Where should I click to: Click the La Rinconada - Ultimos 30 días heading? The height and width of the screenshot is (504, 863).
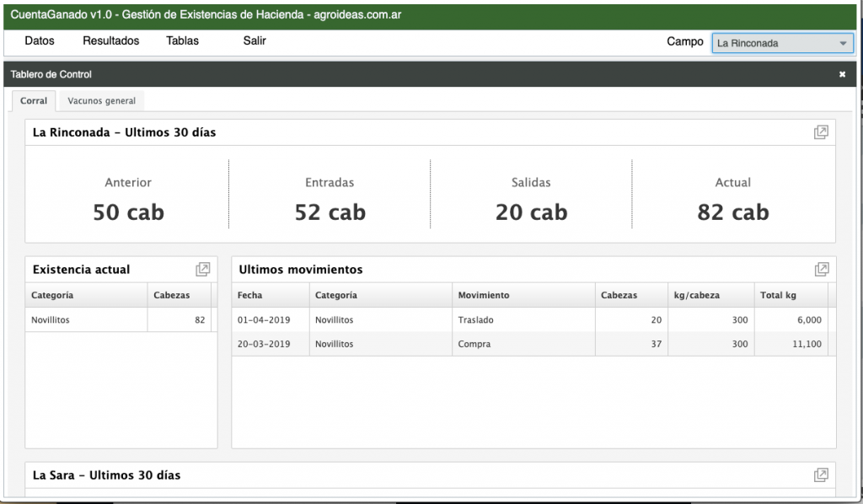(125, 132)
